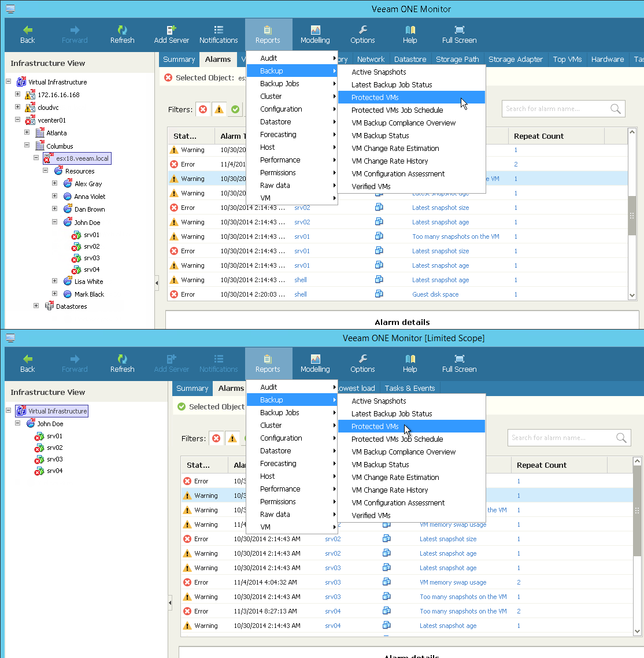The width and height of the screenshot is (644, 658).
Task: Open Modelling in the full Veeam ONE Monitor window
Action: [315, 35]
